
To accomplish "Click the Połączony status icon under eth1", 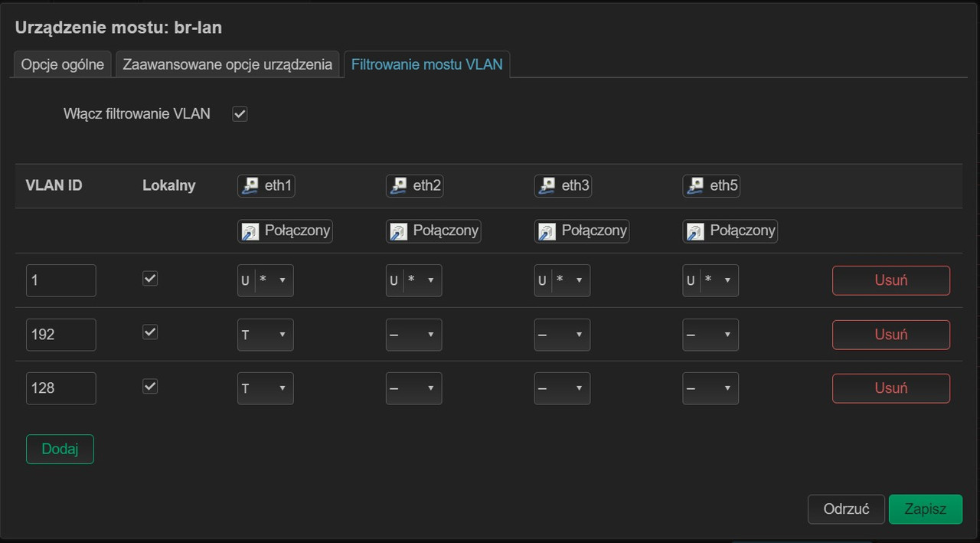I will coord(250,231).
